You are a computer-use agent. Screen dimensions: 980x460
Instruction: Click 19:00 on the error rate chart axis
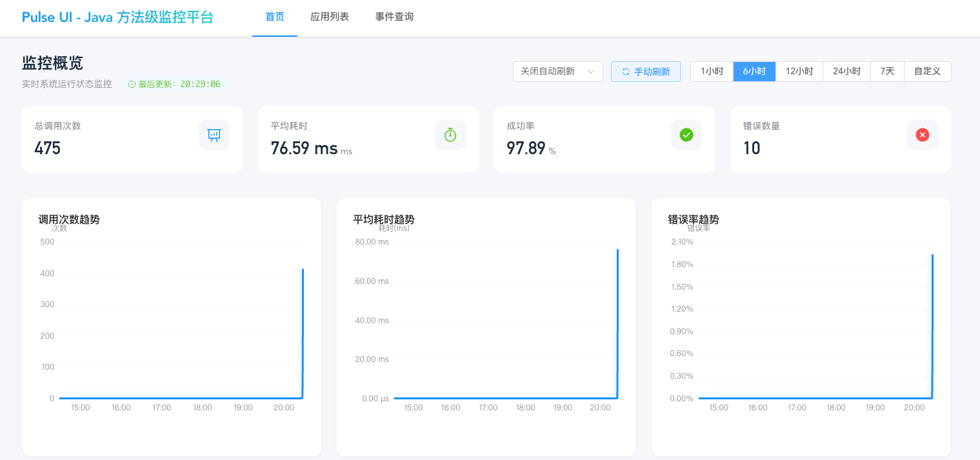coord(875,408)
